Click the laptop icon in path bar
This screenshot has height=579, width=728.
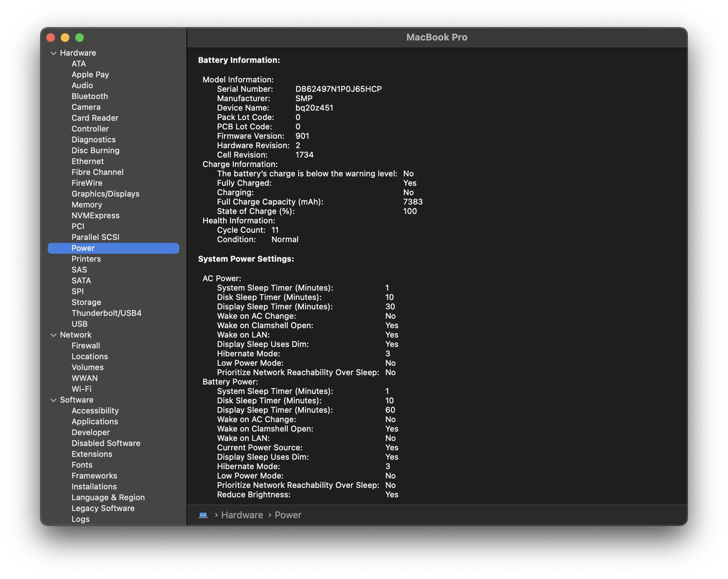[203, 515]
